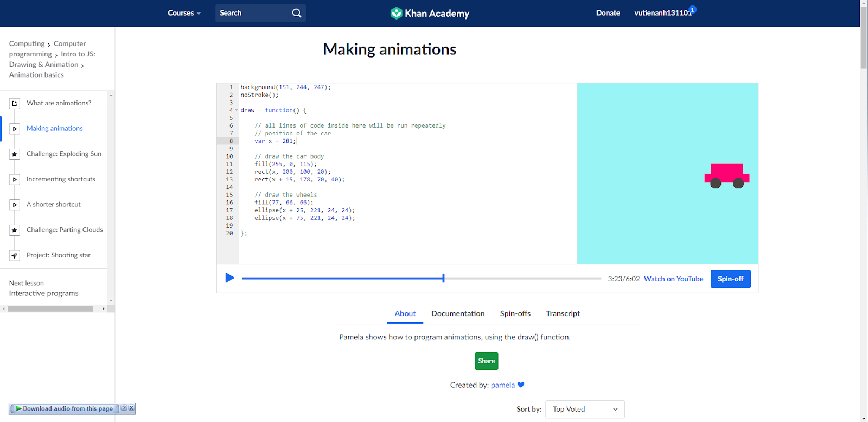Click code line 'ellipse(x + 75, 221, 24, 24);'
The image size is (868, 422).
[305, 218]
